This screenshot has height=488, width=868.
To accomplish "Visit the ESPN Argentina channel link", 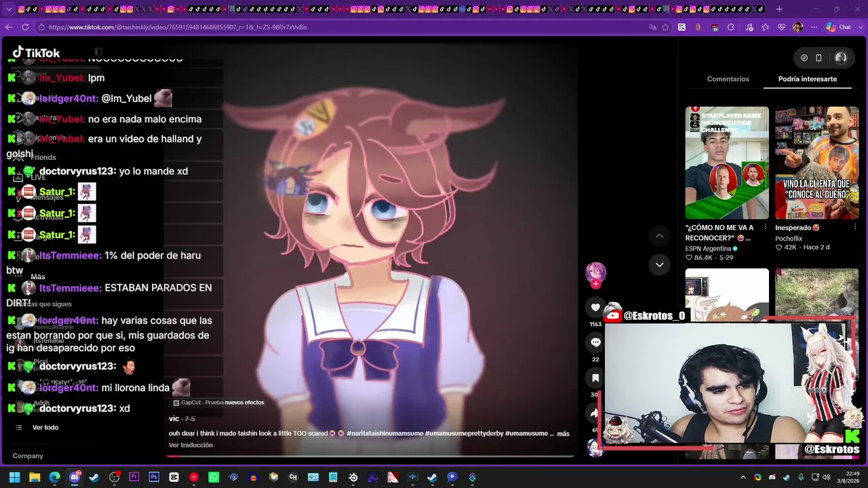I will [x=711, y=249].
